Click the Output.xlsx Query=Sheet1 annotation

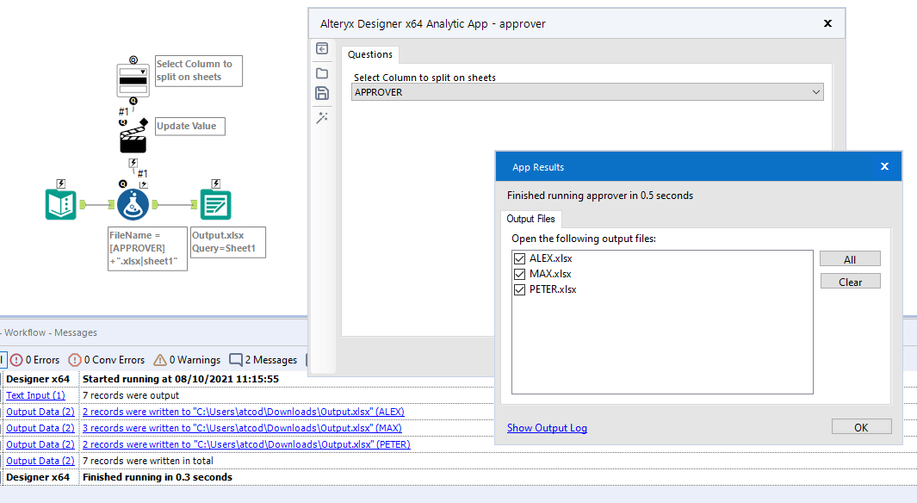tap(227, 242)
